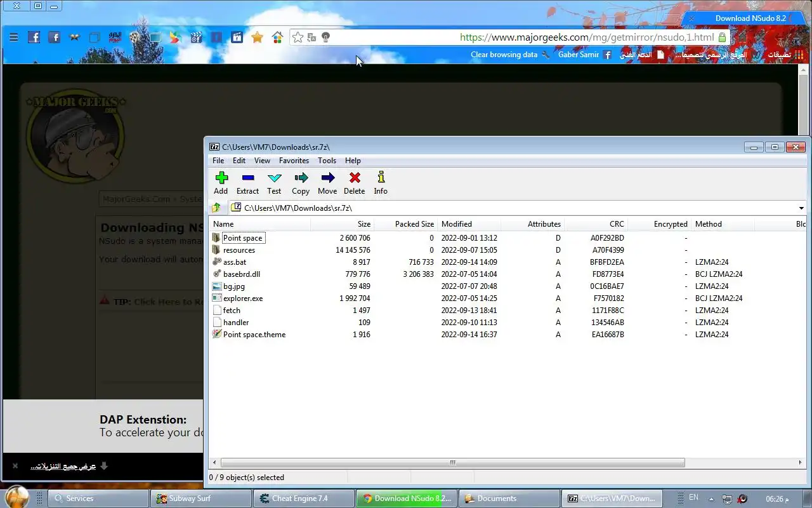
Task: Switch to Subway Surf taskbar button
Action: coord(200,498)
